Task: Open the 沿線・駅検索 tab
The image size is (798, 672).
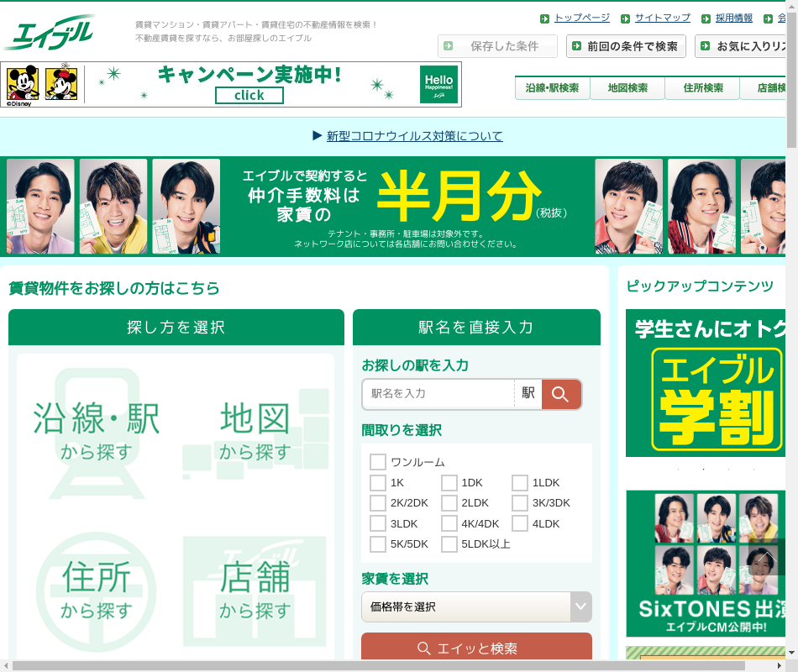Action: coord(552,88)
